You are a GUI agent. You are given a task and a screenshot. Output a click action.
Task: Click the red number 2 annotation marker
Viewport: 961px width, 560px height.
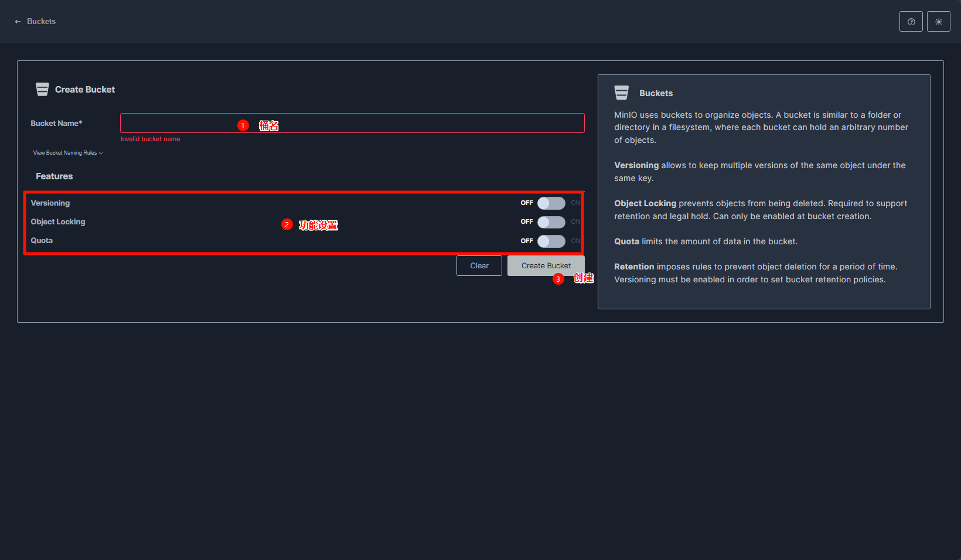287,225
